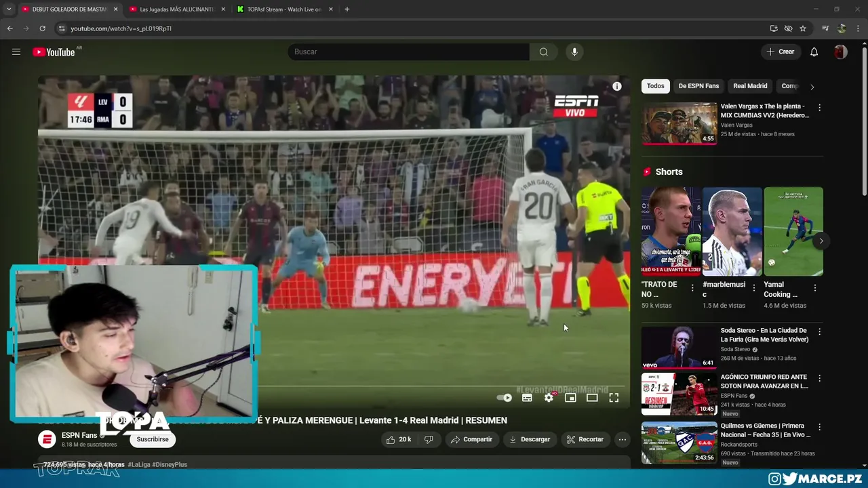Subscribe to ESPN Fans with Suscribirse
Viewport: 868px width, 488px height.
[x=153, y=439]
